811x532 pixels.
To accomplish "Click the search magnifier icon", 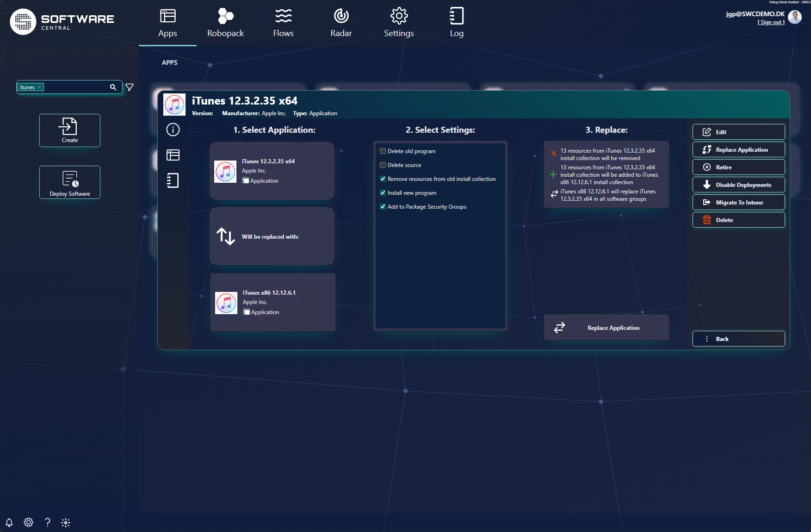I will click(x=113, y=87).
